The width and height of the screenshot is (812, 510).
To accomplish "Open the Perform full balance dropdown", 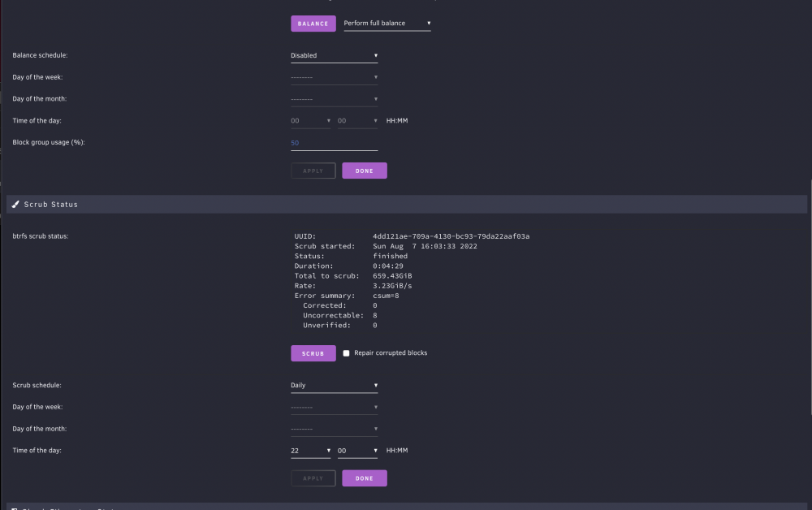I will (387, 24).
